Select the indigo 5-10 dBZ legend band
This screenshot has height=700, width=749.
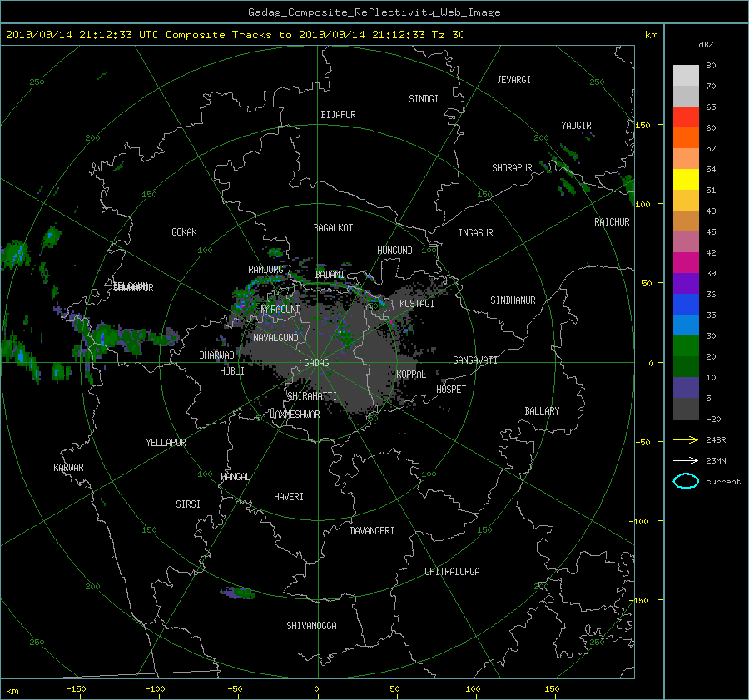pyautogui.click(x=686, y=388)
